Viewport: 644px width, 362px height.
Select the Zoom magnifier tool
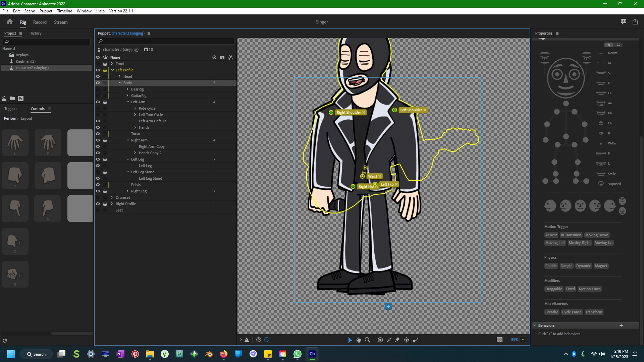pos(368,340)
